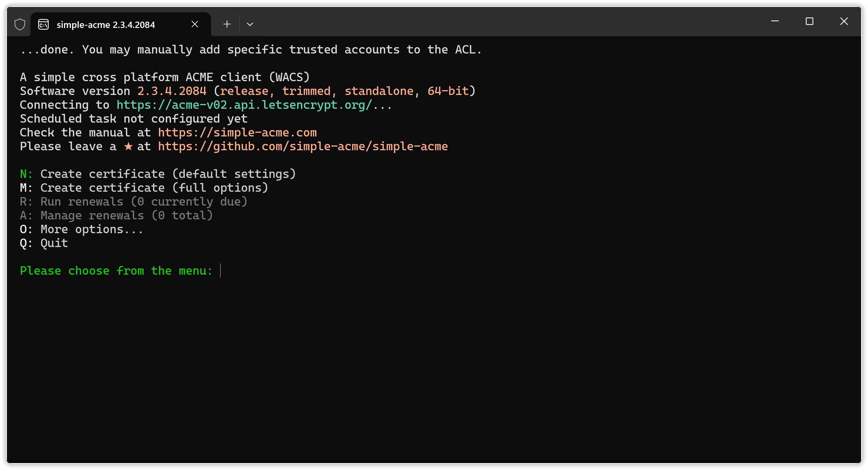This screenshot has width=868, height=470.
Task: Click the 'Q: Quit' menu line
Action: click(44, 243)
